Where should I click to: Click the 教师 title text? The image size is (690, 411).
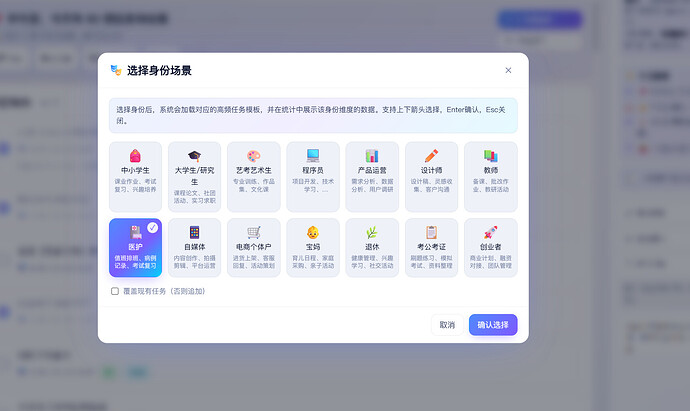coord(491,170)
